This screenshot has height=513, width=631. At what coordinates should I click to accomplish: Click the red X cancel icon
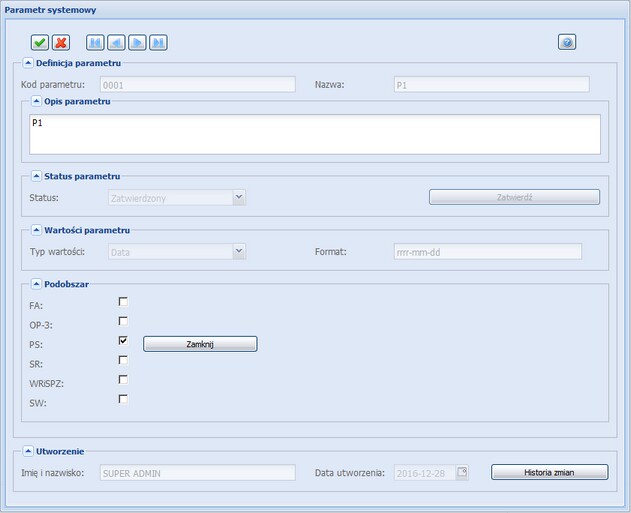point(60,42)
